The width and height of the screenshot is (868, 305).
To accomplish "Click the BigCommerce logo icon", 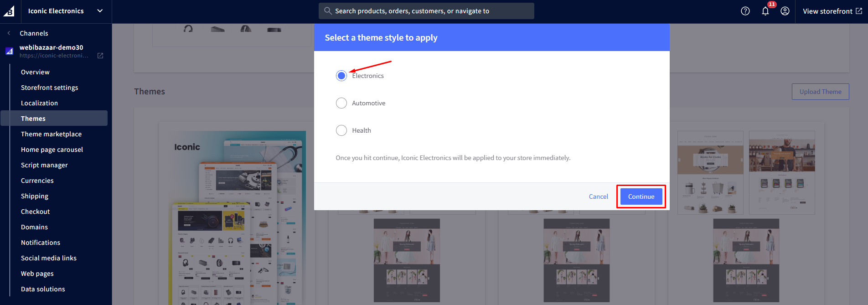I will [10, 11].
